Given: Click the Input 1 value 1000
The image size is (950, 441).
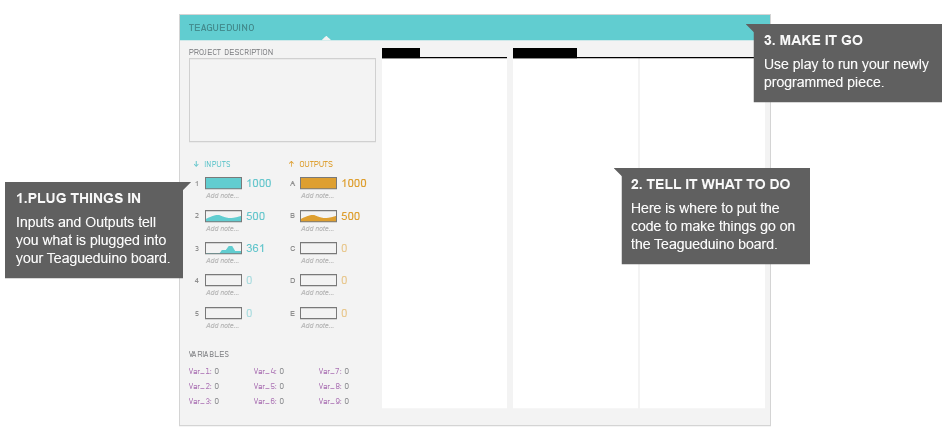Looking at the screenshot, I should point(259,183).
